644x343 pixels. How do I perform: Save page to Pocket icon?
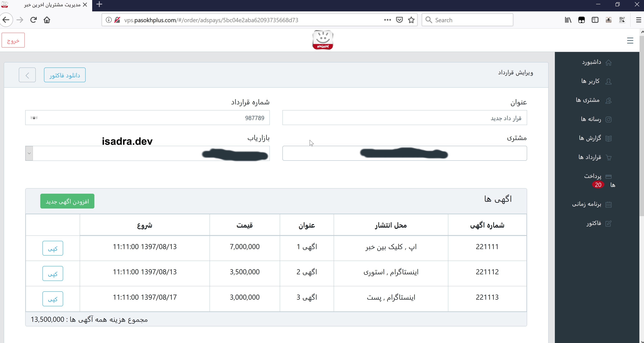coord(399,20)
